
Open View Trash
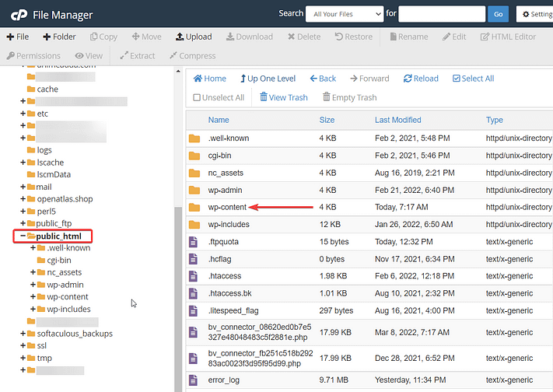(x=284, y=97)
